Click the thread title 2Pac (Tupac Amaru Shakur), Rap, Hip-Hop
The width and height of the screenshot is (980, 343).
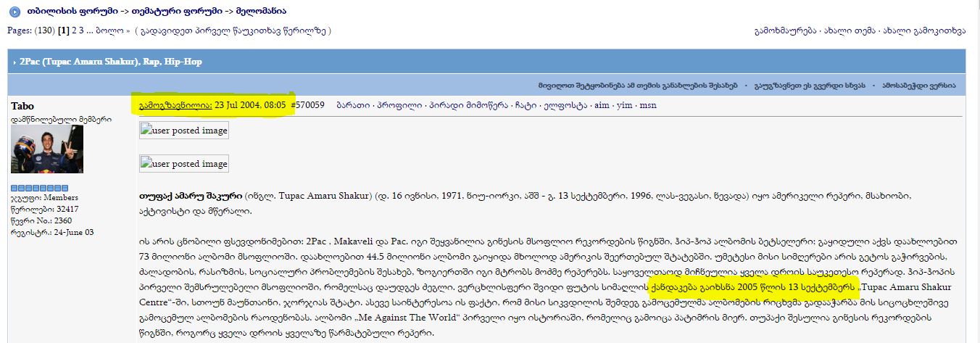(x=111, y=62)
